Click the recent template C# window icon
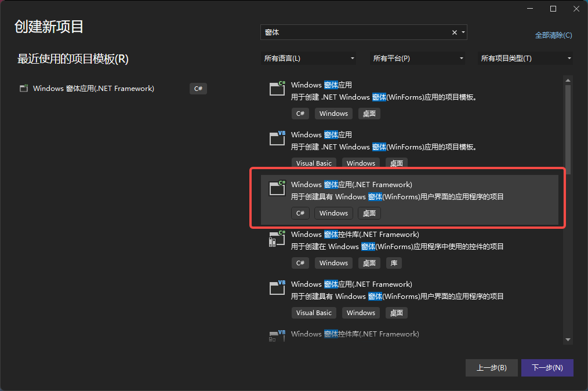 click(24, 89)
